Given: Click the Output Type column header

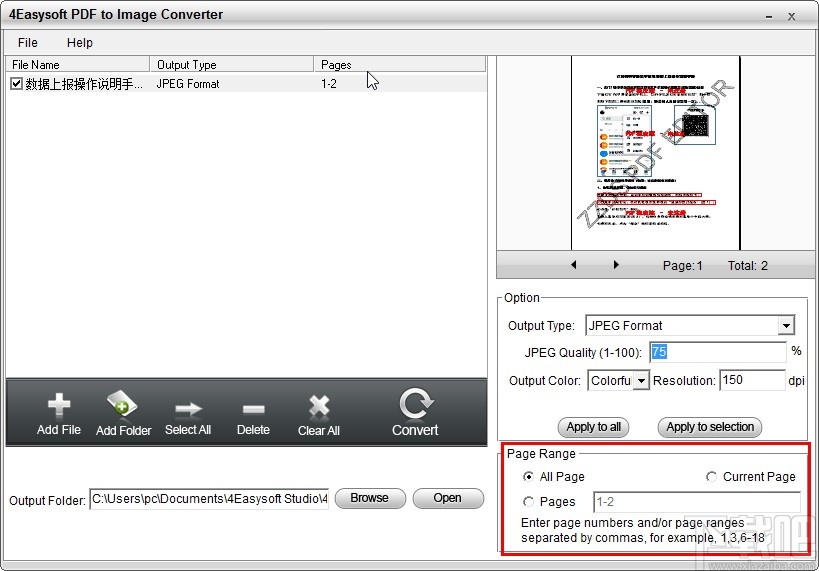Looking at the screenshot, I should point(231,64).
